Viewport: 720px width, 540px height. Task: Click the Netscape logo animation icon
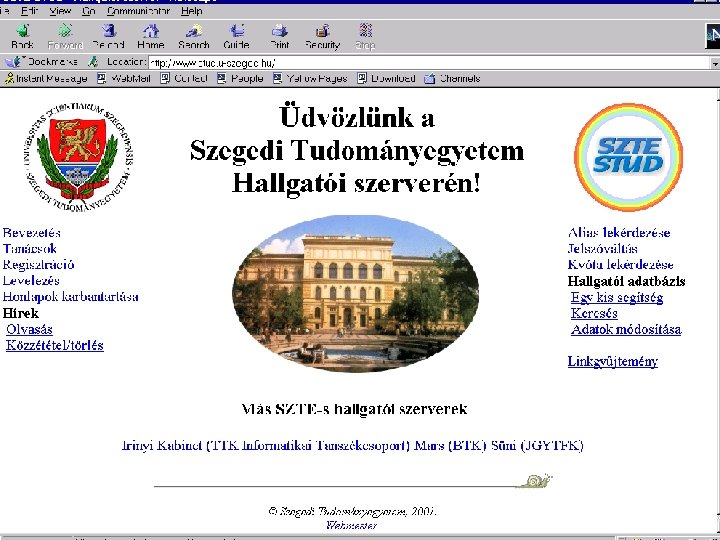713,35
